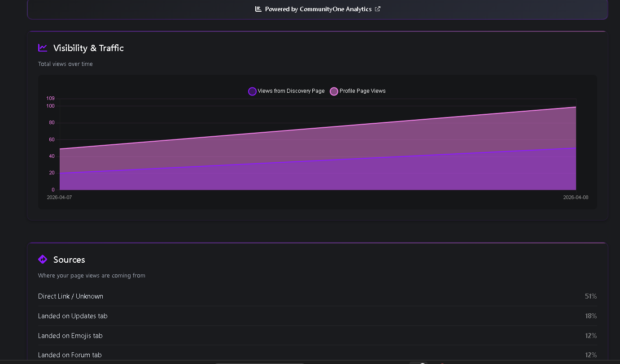
Task: Toggle the Views from Discovery Page legend label
Action: 291,91
